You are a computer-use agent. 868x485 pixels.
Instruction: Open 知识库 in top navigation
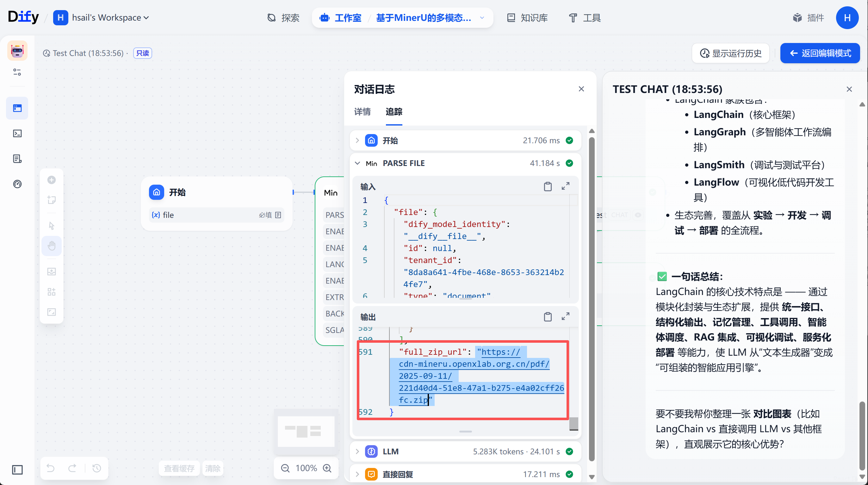tap(527, 17)
